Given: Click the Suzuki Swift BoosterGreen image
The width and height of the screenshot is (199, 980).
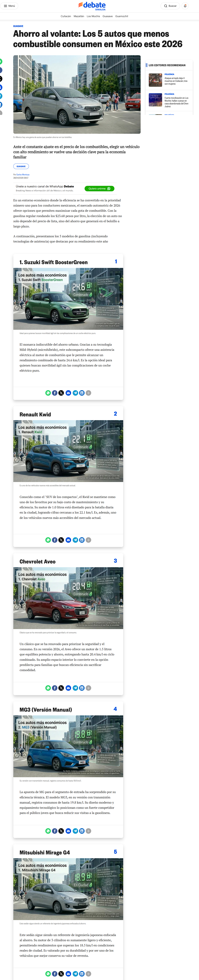Looking at the screenshot, I should 68,299.
